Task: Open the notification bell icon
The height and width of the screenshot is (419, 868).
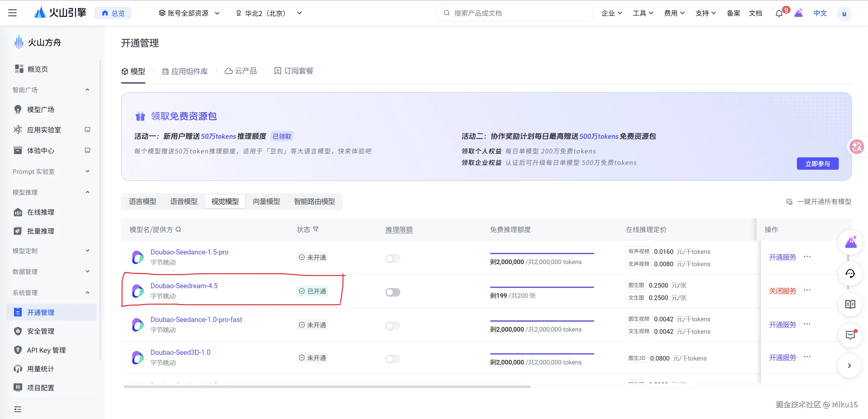Action: click(x=779, y=14)
